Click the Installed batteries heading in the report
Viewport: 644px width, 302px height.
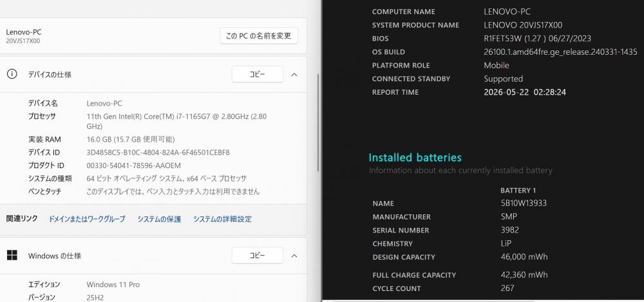415,157
